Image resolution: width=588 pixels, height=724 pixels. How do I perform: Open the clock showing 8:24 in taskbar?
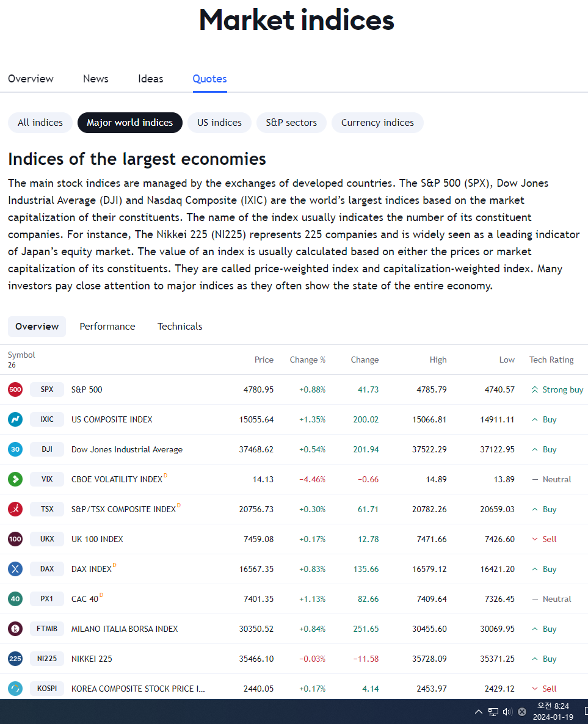pyautogui.click(x=553, y=712)
